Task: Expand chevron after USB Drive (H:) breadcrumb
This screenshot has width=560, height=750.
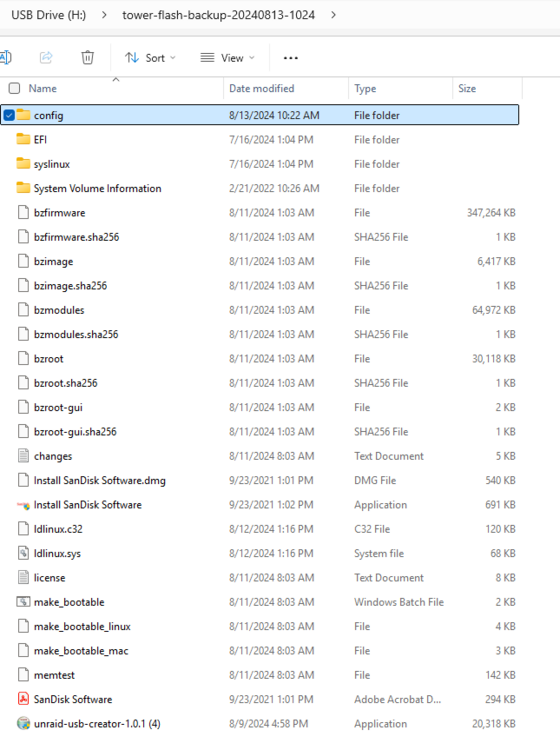Action: (x=104, y=15)
